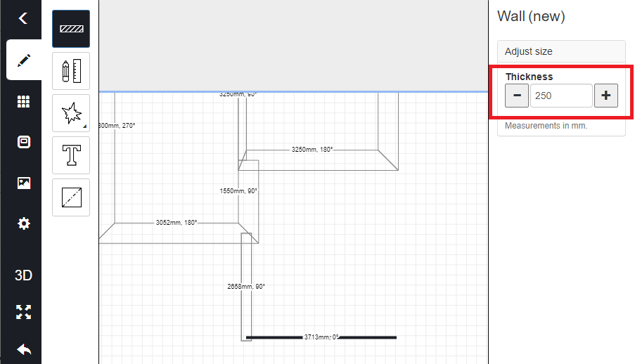Select the pencil and ruler tool
This screenshot has height=364, width=635.
71,71
